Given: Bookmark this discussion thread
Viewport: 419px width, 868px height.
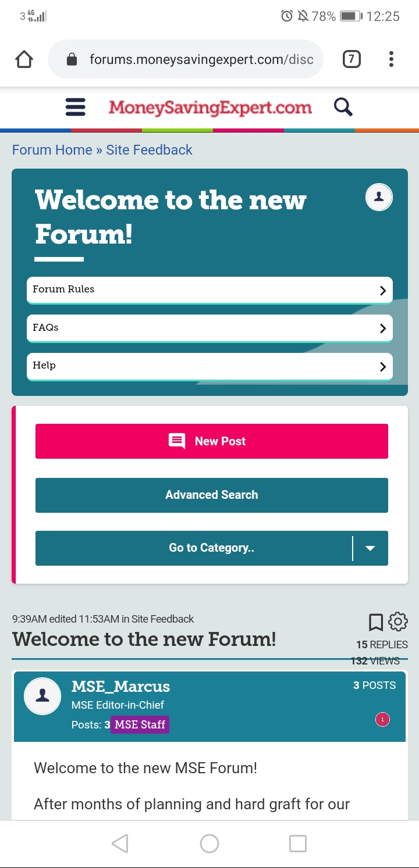Looking at the screenshot, I should pos(376,622).
